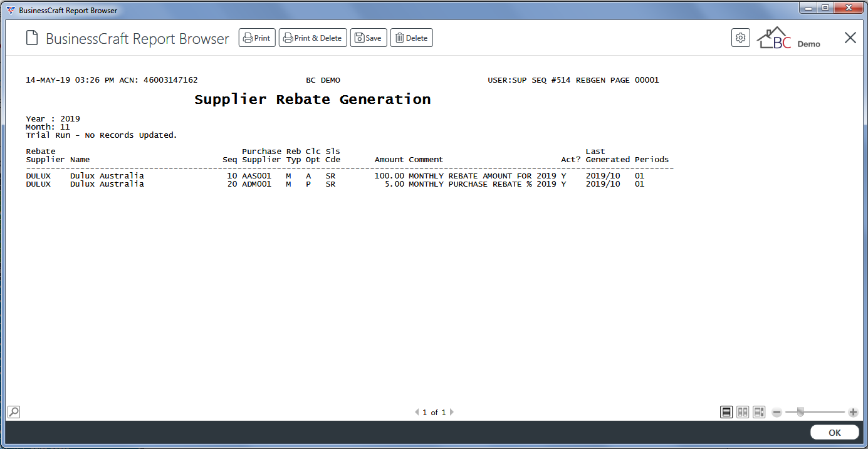Switch to single page view
Viewport: 868px width, 449px height.
click(x=726, y=412)
